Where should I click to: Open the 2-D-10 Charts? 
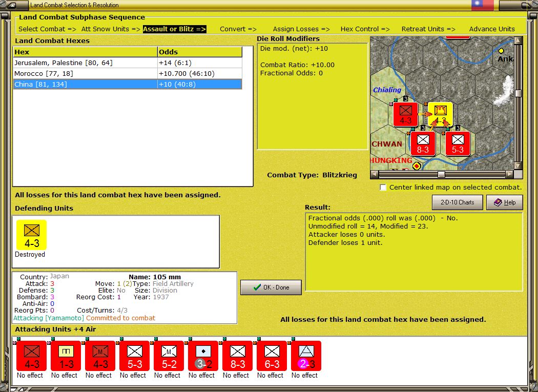pyautogui.click(x=458, y=202)
